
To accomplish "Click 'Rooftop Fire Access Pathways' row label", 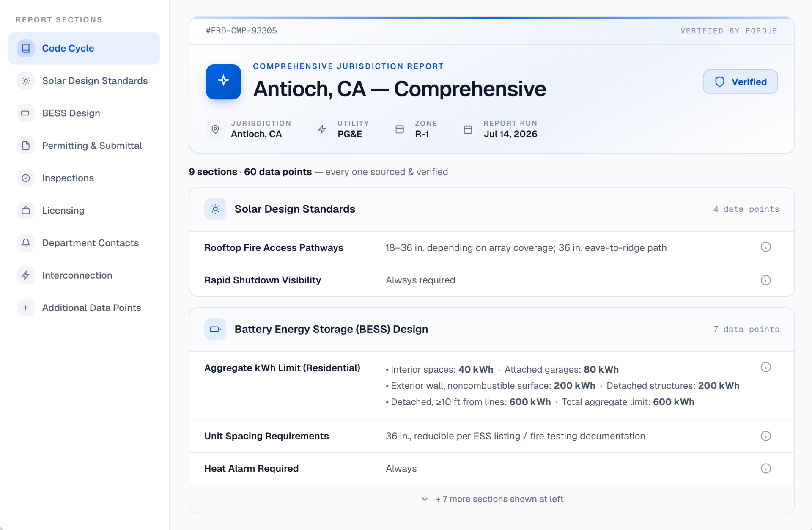I will point(274,247).
